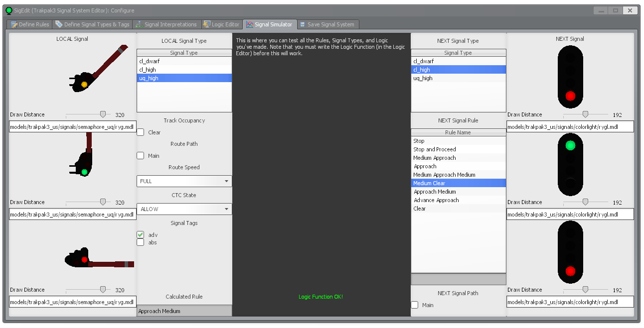The height and width of the screenshot is (328, 644).
Task: Choose the Approach Medium rule
Action: [459, 192]
